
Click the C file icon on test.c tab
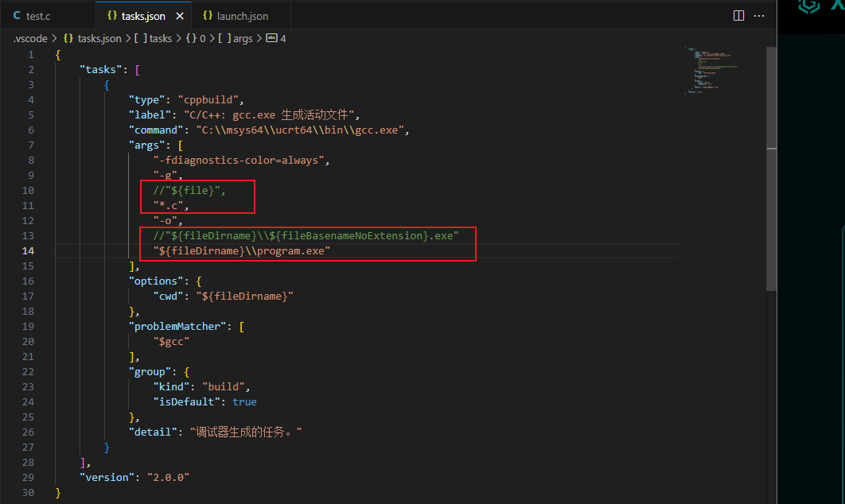click(17, 16)
